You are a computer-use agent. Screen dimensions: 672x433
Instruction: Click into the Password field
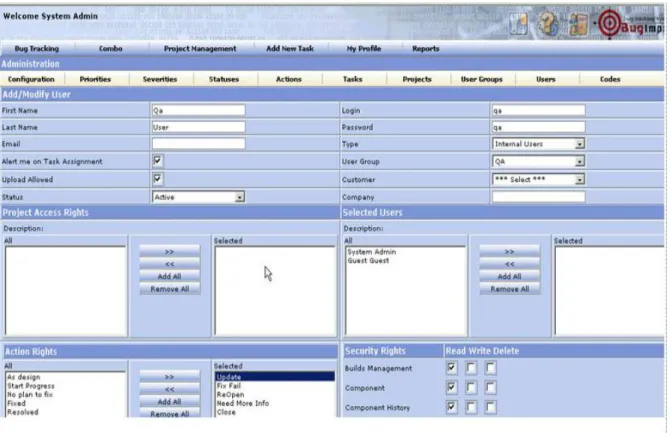click(538, 127)
